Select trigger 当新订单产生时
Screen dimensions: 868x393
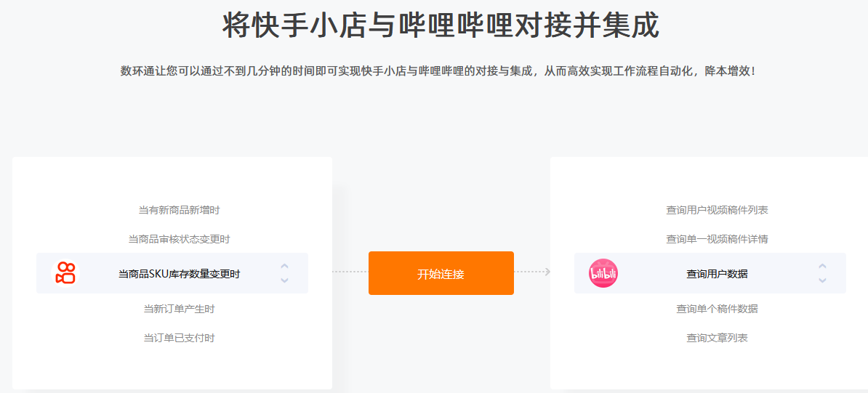pyautogui.click(x=180, y=309)
